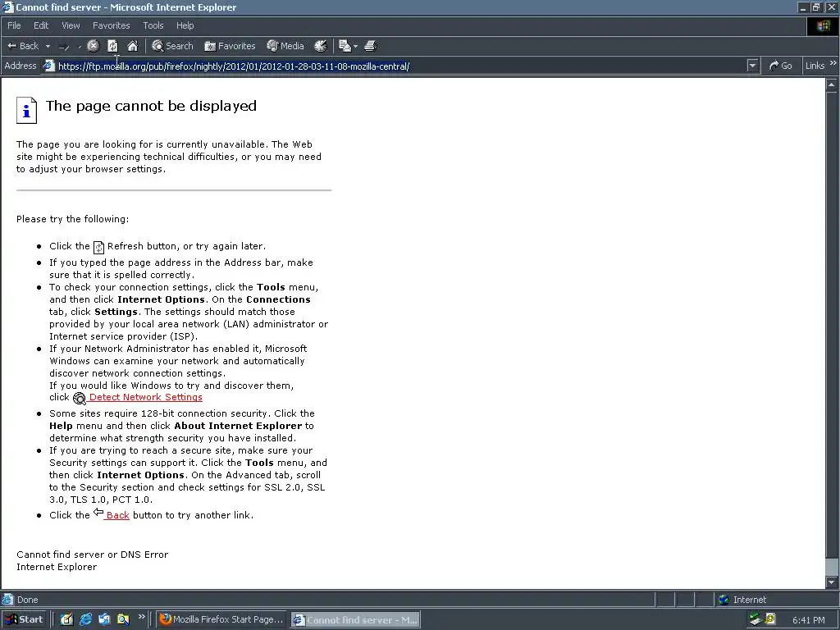Screen dimensions: 840x630
Task: Click the Outlook Express Quick Launch icon
Action: tap(104, 619)
